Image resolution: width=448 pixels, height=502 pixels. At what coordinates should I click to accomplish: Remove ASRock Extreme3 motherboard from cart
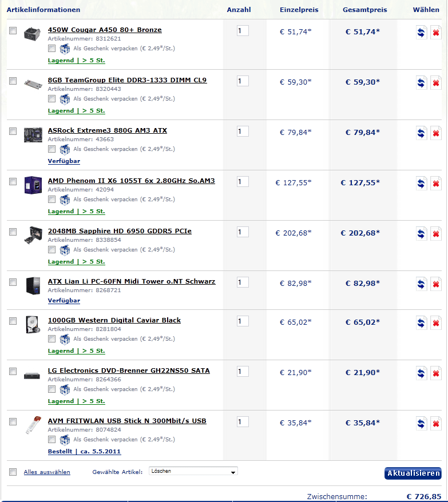[435, 134]
